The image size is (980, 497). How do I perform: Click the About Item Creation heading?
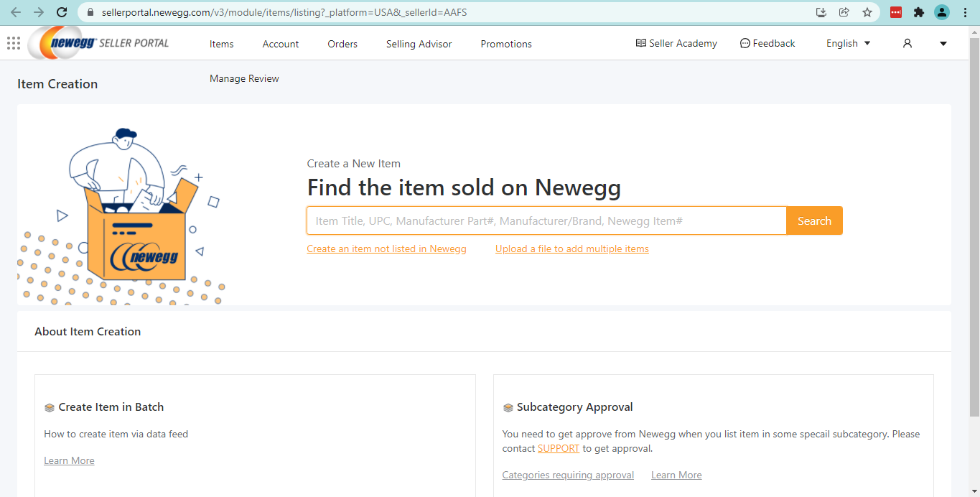88,332
